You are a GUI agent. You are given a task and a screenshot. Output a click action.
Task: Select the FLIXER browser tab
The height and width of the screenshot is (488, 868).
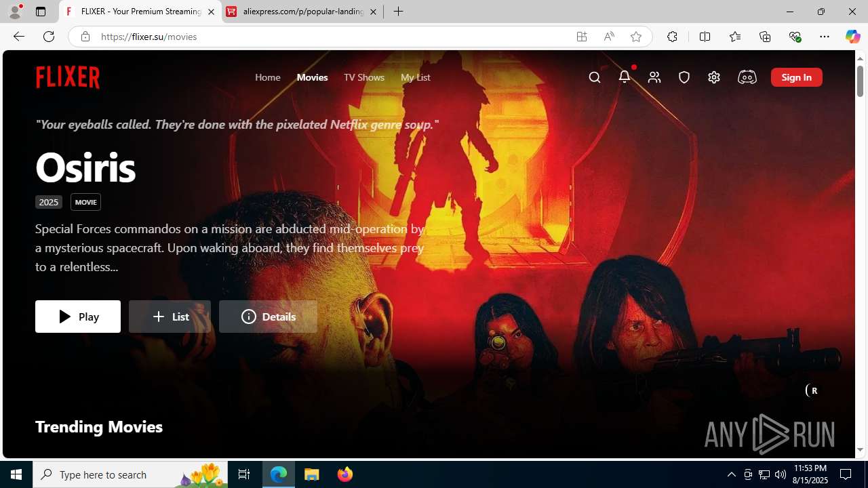point(140,12)
